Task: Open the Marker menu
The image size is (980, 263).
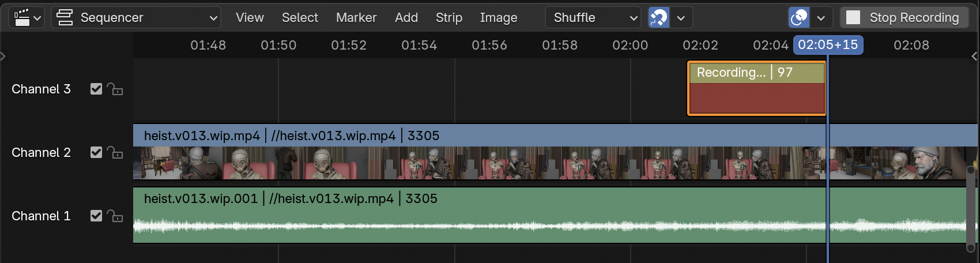Action: [x=356, y=18]
